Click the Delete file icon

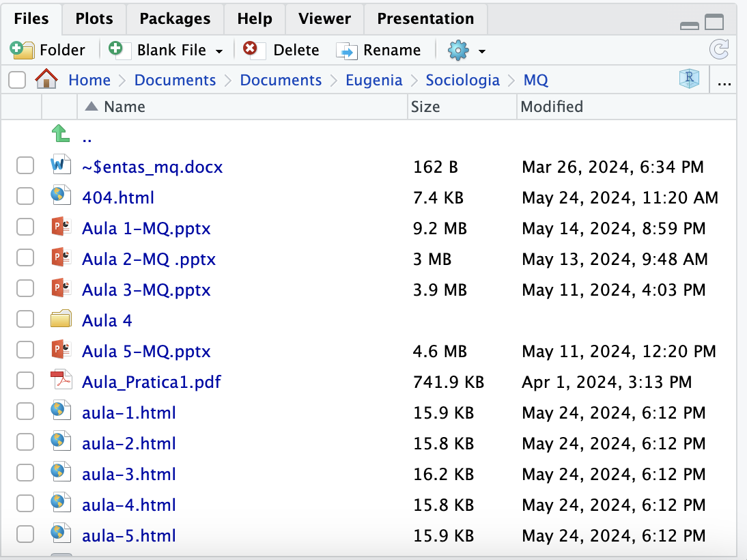pos(251,50)
